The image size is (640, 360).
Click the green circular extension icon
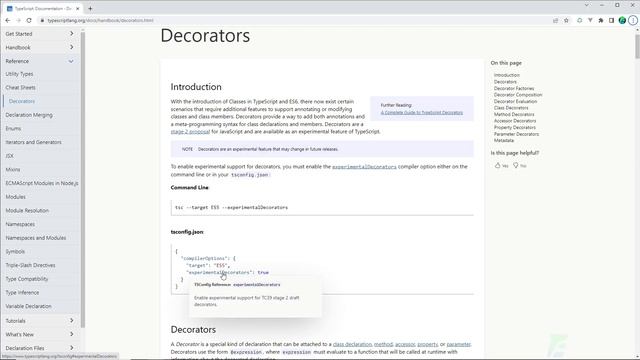[x=579, y=20]
